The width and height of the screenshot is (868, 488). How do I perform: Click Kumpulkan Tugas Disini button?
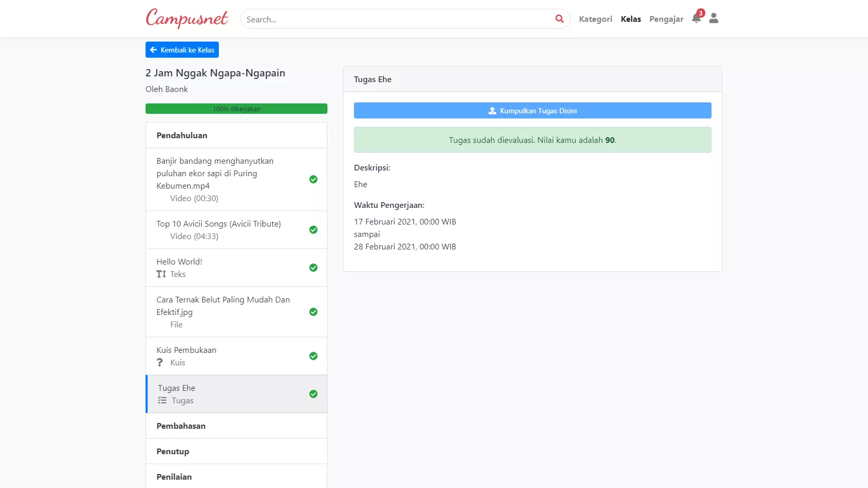point(532,110)
